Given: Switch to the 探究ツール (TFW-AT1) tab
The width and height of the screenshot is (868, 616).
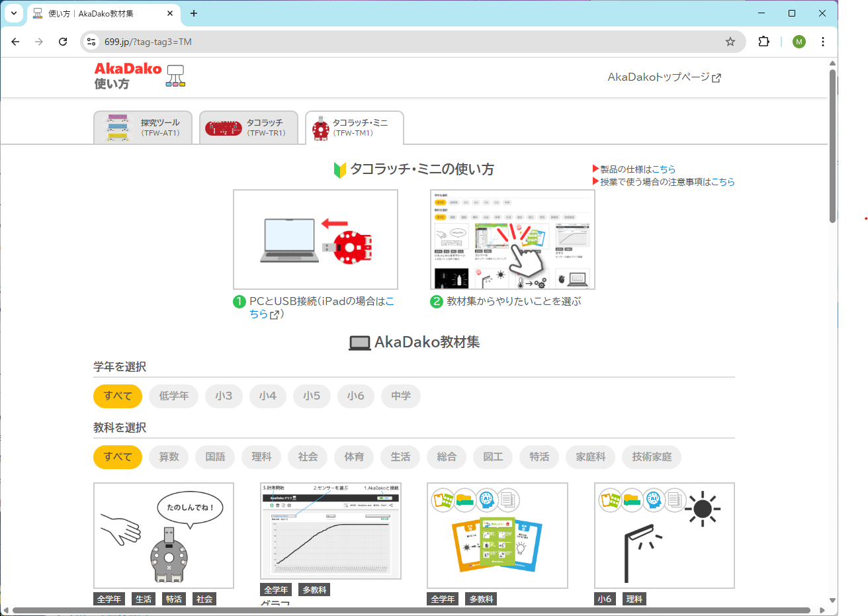Looking at the screenshot, I should coord(143,128).
